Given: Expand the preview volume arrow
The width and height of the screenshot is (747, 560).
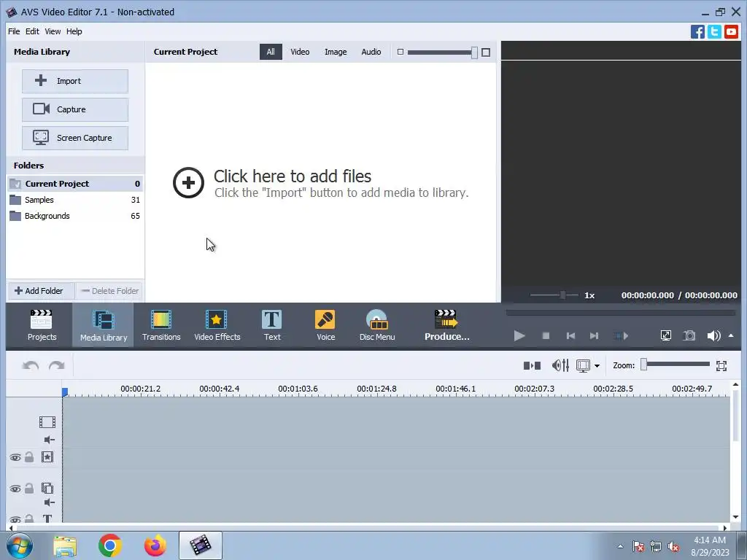Looking at the screenshot, I should [x=731, y=335].
